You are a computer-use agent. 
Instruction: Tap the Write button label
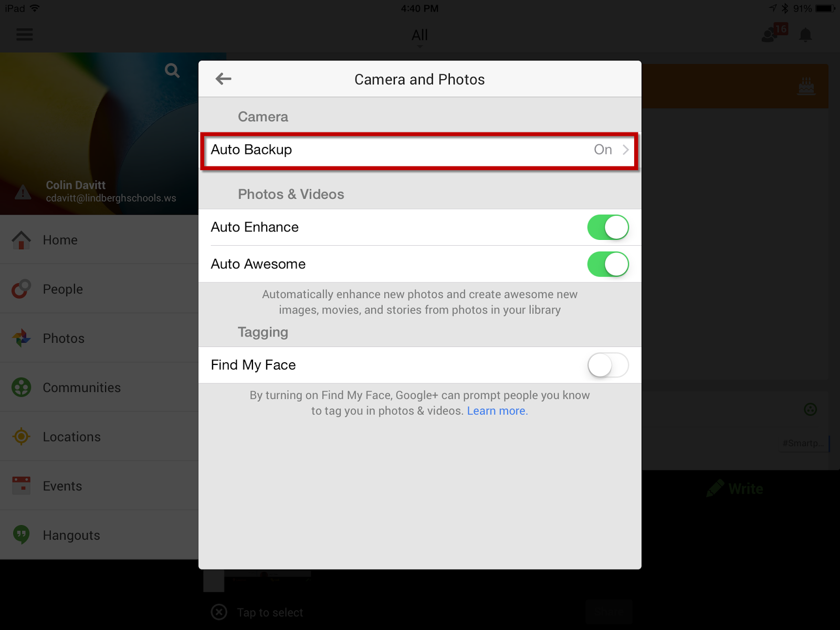point(745,489)
